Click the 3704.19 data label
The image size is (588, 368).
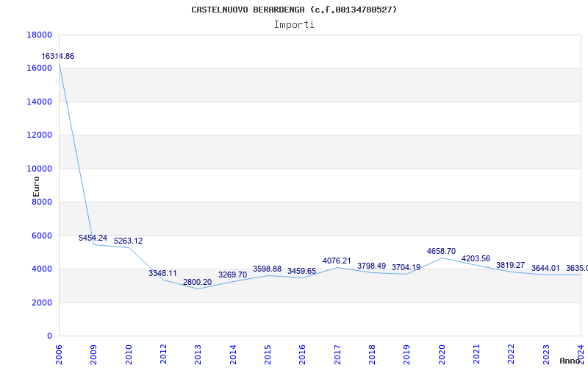pyautogui.click(x=406, y=268)
